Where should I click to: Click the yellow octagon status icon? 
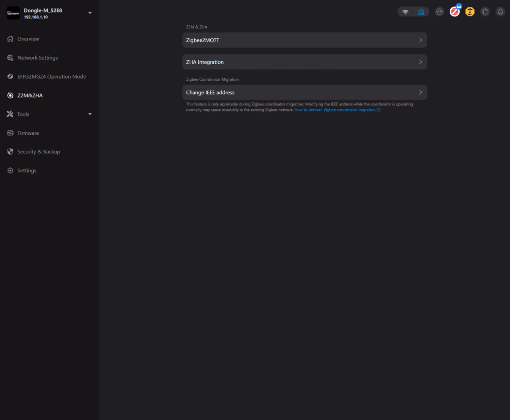coord(470,12)
